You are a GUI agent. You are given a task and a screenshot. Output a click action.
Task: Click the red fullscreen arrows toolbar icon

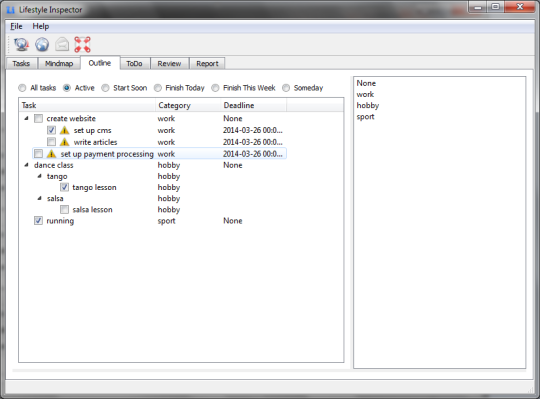tap(82, 44)
